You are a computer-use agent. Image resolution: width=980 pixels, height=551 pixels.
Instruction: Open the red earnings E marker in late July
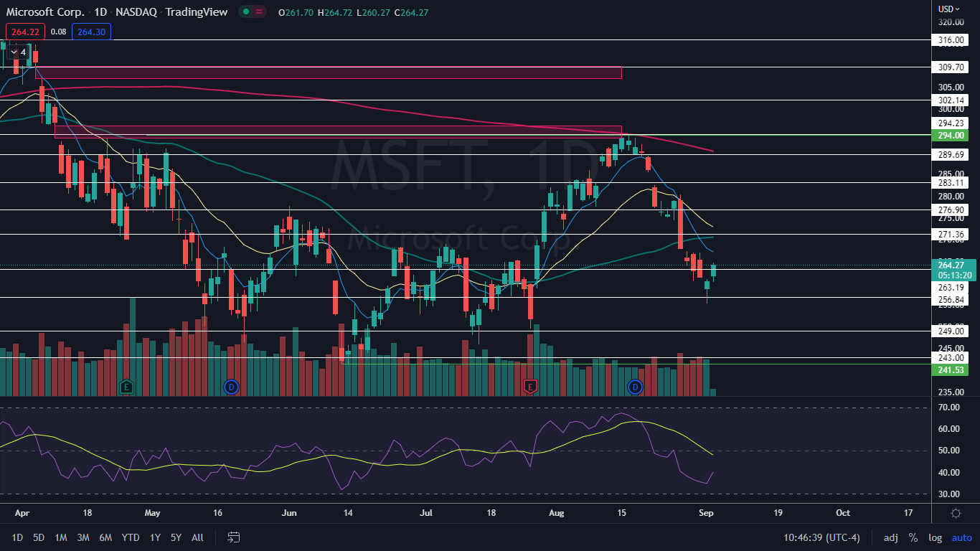(530, 387)
